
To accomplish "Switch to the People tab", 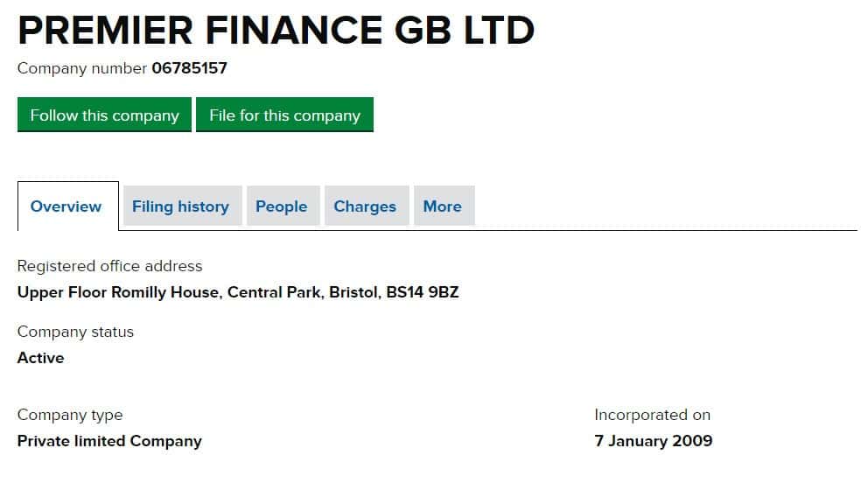I will (282, 206).
